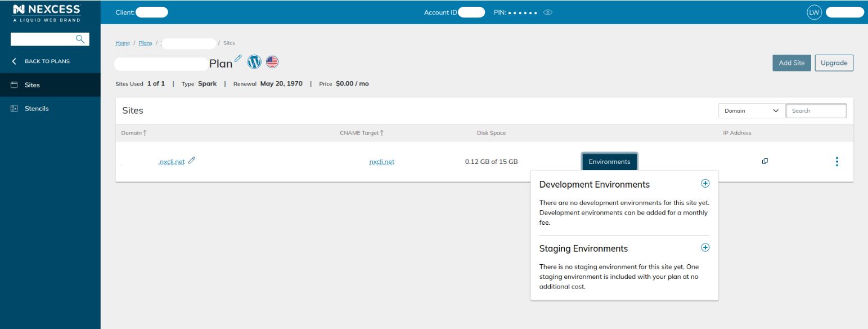Click the 0.12 GB of 15 GB value
Image resolution: width=868 pixels, height=329 pixels.
(x=491, y=162)
